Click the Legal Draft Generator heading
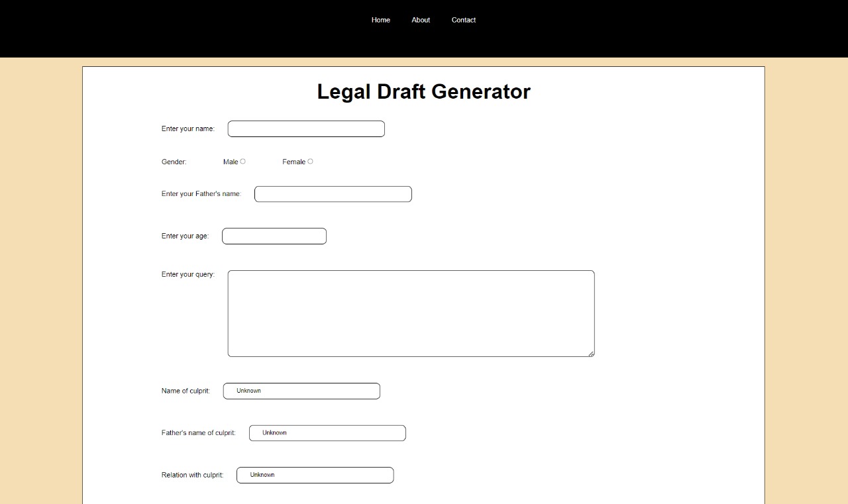Screen dimensions: 848x504 coord(423,91)
